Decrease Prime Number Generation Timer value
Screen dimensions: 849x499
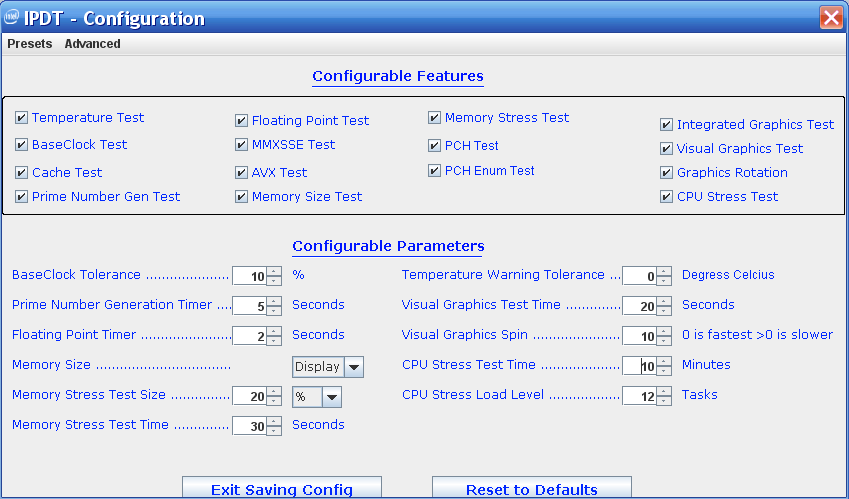(275, 310)
